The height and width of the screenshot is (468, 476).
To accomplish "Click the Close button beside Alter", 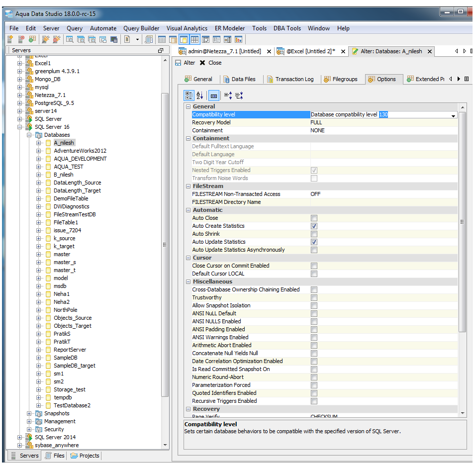I will 211,63.
